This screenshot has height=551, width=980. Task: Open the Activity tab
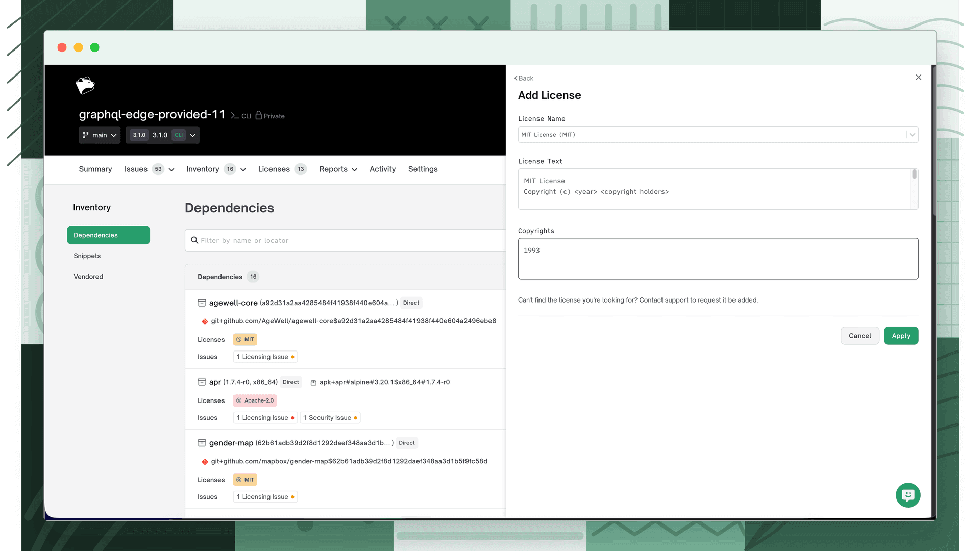[383, 169]
